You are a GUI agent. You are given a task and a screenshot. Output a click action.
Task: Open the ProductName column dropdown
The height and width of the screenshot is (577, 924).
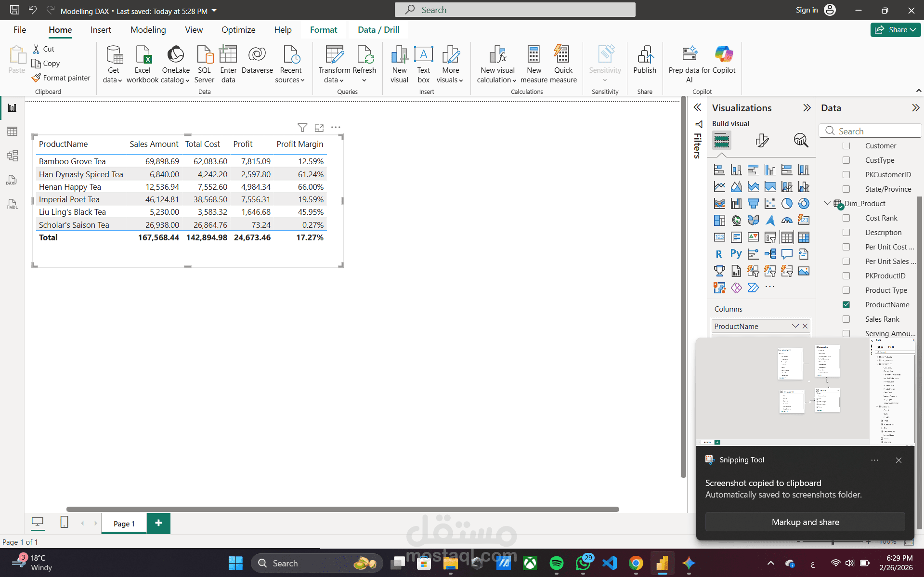794,326
